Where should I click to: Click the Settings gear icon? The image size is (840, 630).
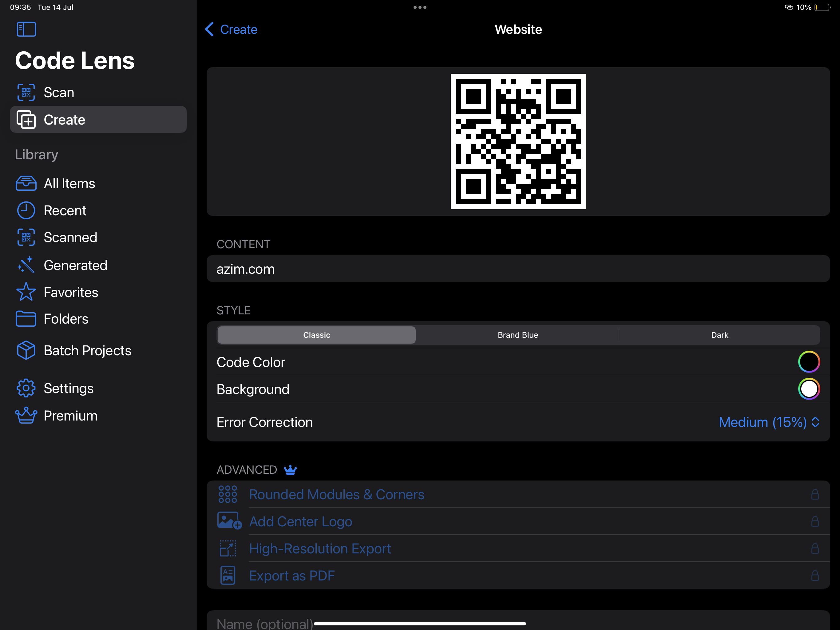click(x=26, y=388)
